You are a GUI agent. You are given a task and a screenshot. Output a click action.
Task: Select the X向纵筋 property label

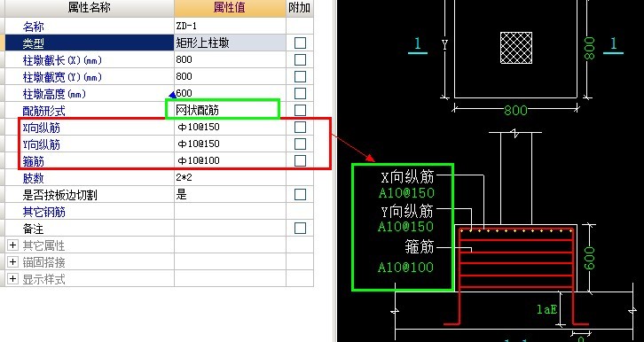41,128
